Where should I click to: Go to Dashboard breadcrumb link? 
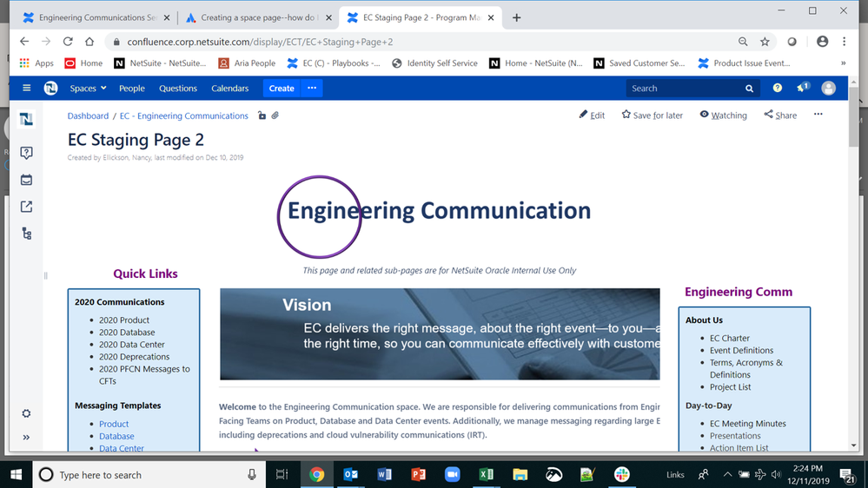[88, 115]
